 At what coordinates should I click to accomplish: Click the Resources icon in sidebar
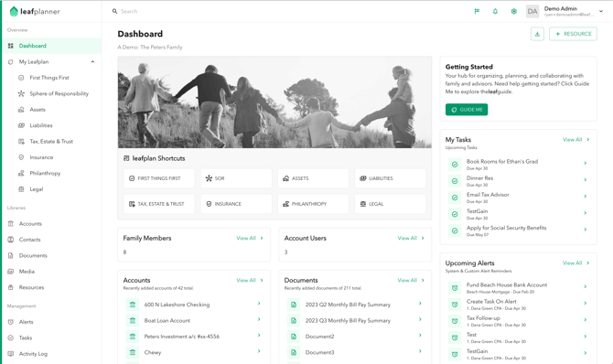(x=11, y=287)
